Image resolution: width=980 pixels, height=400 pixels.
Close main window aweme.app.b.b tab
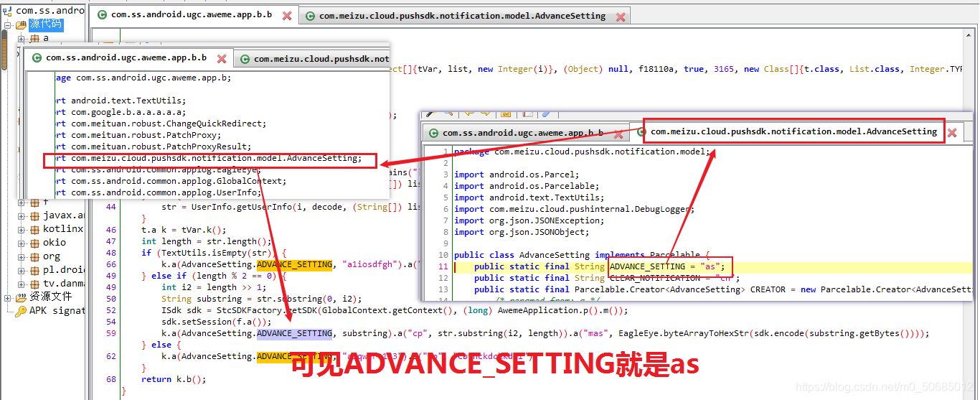point(287,16)
